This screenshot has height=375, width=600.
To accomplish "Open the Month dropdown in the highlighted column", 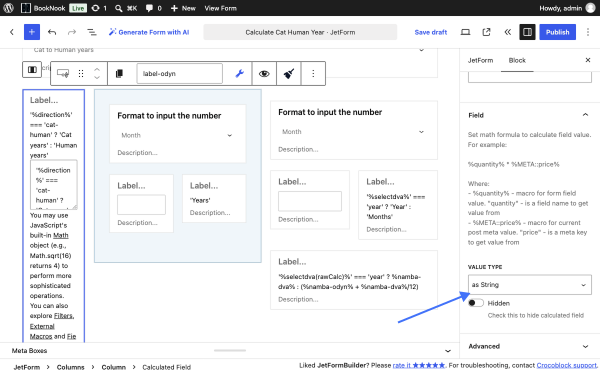I will (177, 135).
